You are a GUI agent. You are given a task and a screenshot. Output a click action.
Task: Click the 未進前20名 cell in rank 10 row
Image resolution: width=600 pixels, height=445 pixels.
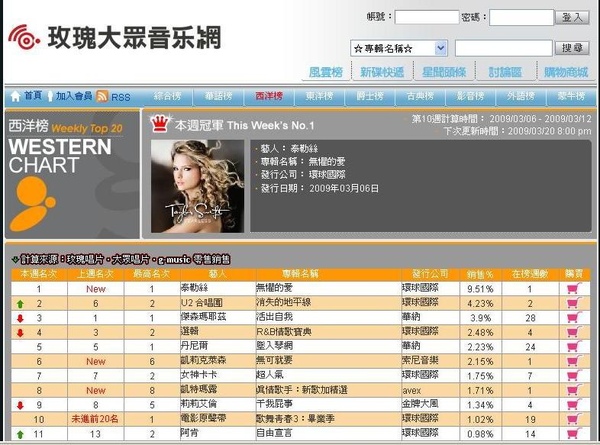click(x=95, y=419)
